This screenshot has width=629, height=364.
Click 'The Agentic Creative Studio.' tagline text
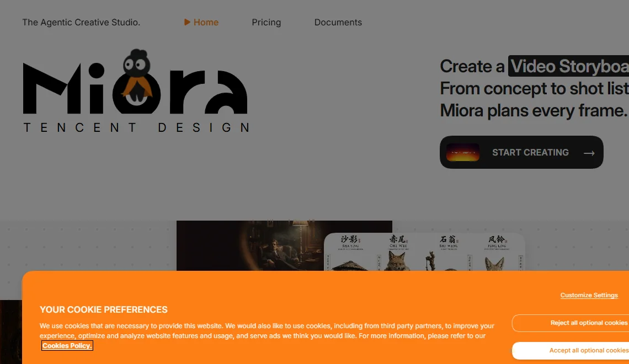[x=81, y=23]
